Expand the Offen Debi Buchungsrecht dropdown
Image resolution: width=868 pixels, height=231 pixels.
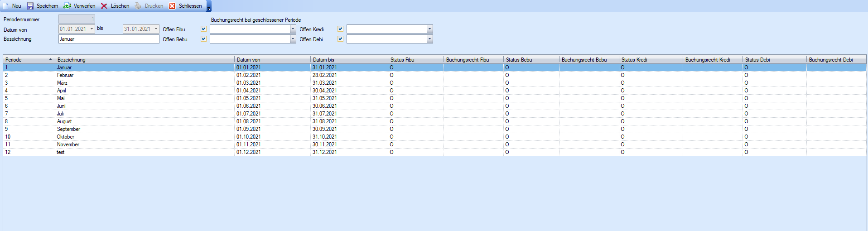click(x=429, y=39)
